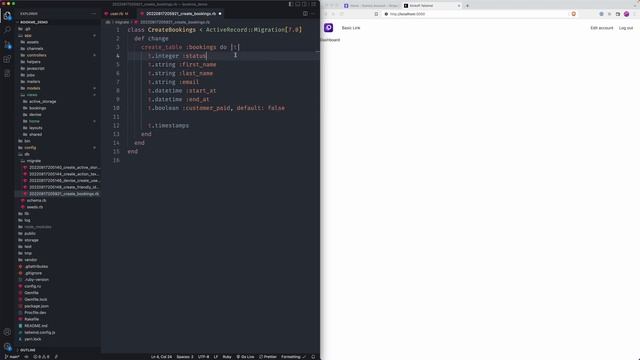
Task: Click the Ln 4, Col 24 position indicator
Action: (161, 357)
